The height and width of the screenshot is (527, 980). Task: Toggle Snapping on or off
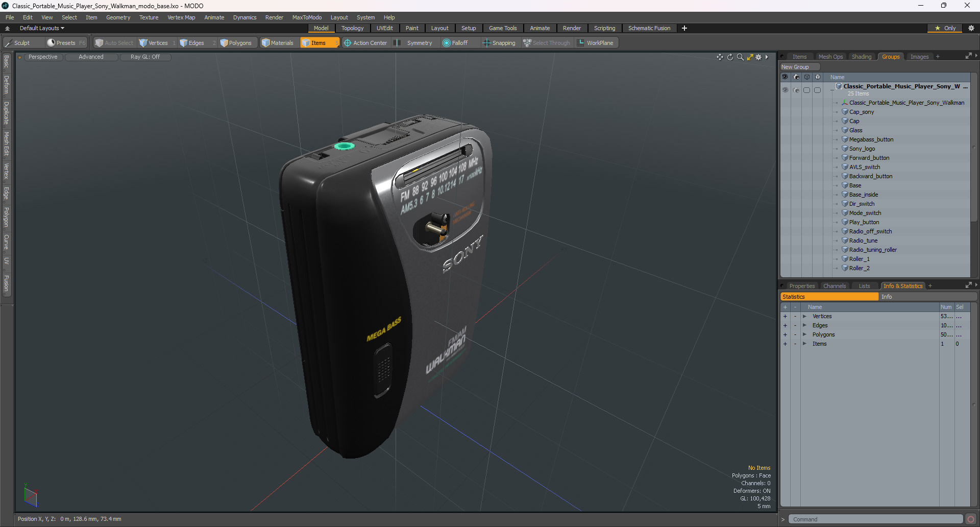click(499, 43)
